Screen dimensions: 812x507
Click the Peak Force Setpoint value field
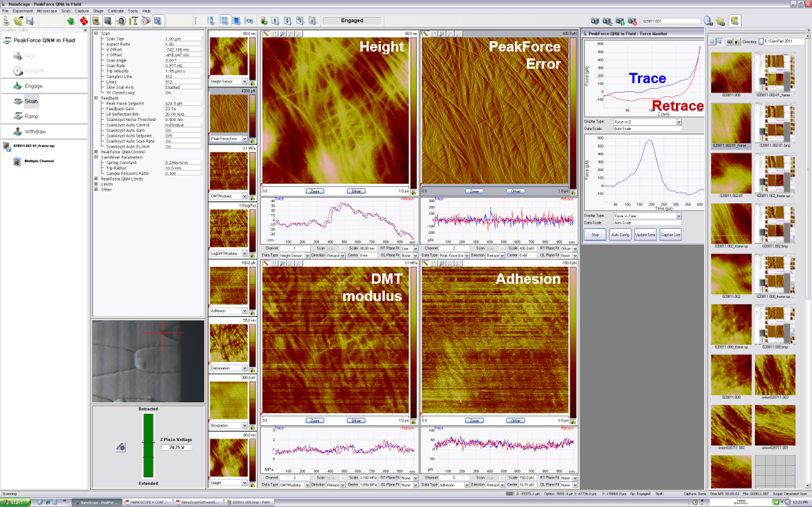(183, 104)
